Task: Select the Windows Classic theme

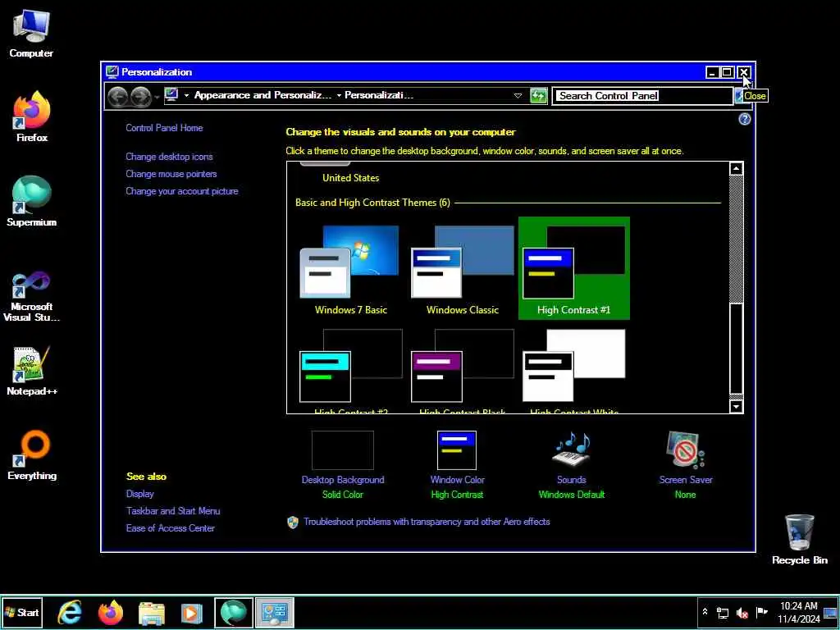Action: click(x=463, y=269)
